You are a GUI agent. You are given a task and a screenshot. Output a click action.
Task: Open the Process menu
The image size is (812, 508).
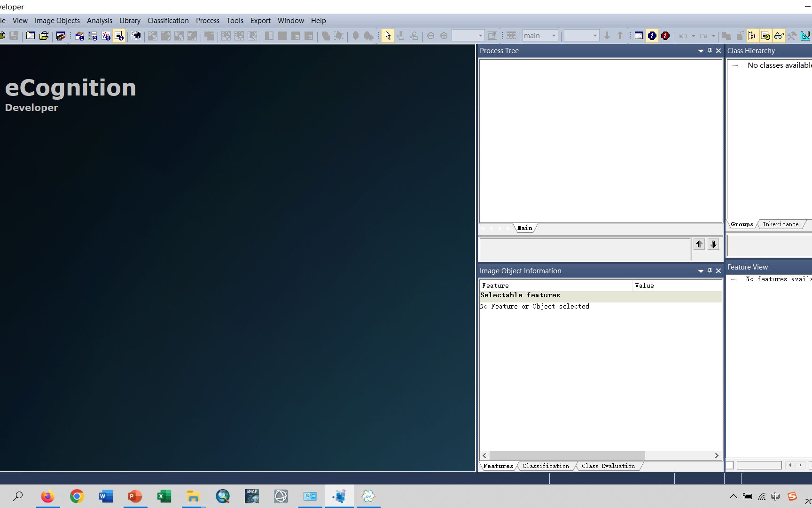click(208, 21)
